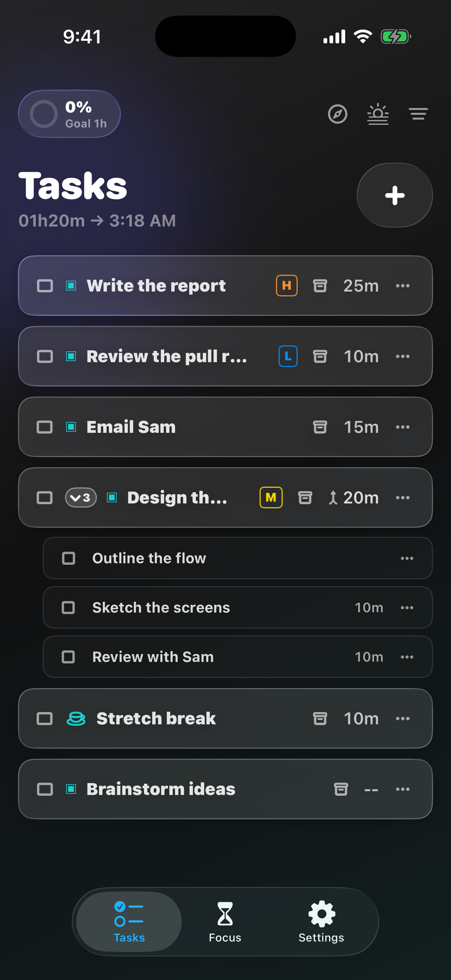Open more options for Write the report

tap(403, 286)
